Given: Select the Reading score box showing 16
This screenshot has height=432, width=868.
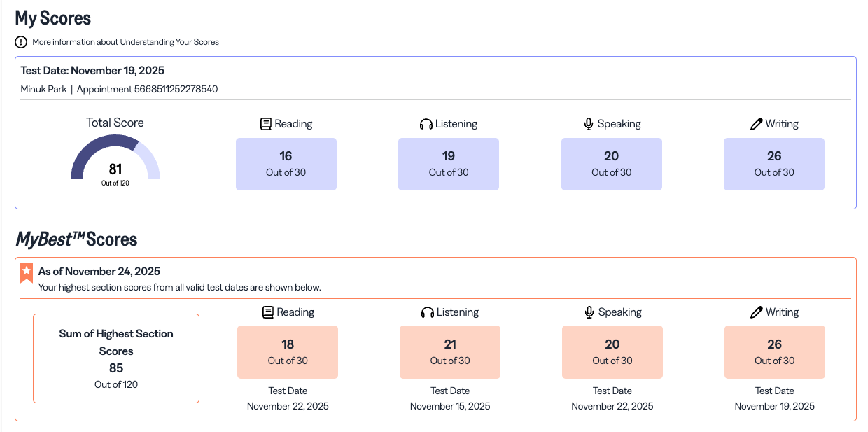Looking at the screenshot, I should click(x=286, y=164).
